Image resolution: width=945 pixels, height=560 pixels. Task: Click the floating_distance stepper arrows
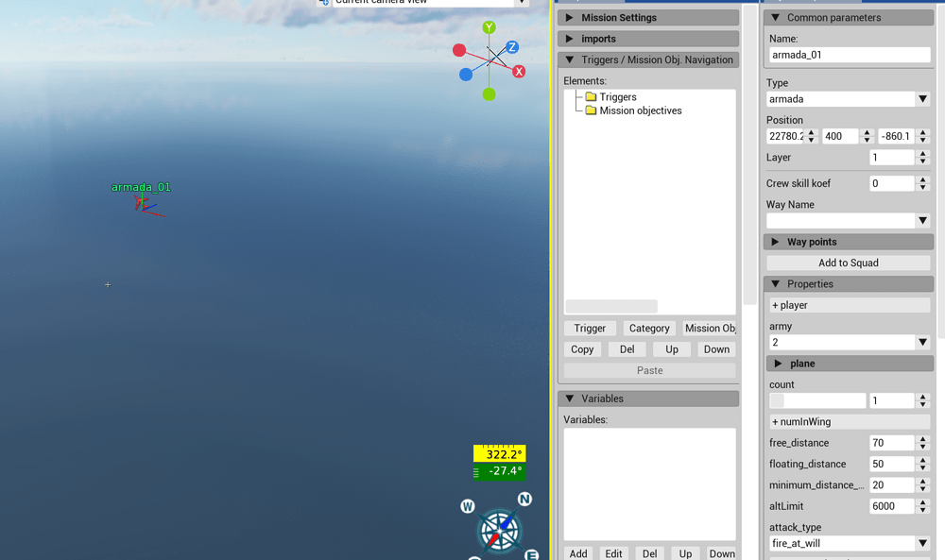coord(922,465)
